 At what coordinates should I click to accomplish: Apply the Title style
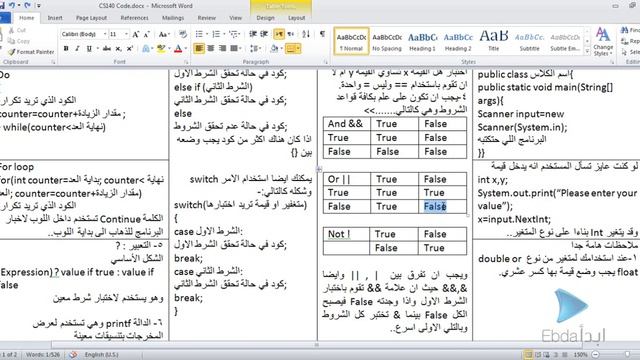493,41
